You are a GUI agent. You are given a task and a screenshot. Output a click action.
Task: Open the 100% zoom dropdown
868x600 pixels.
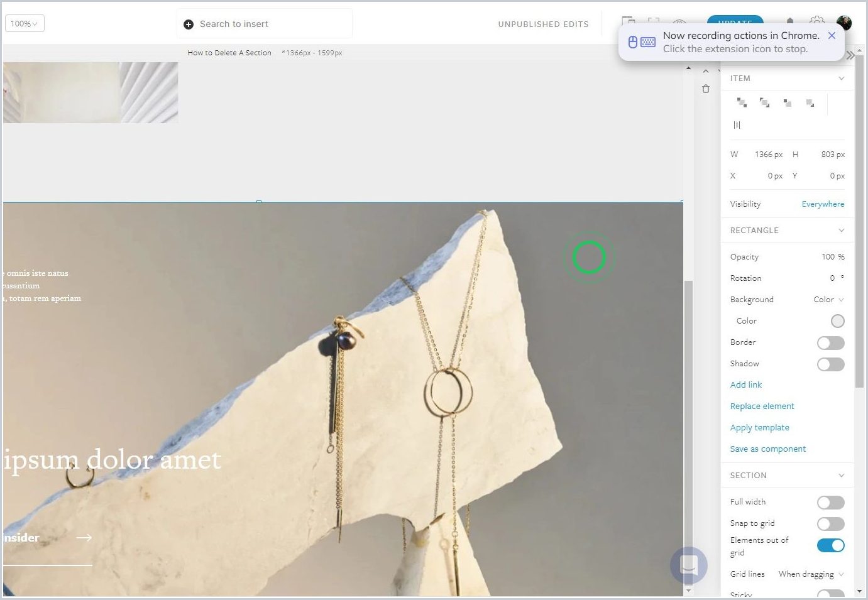tap(25, 24)
